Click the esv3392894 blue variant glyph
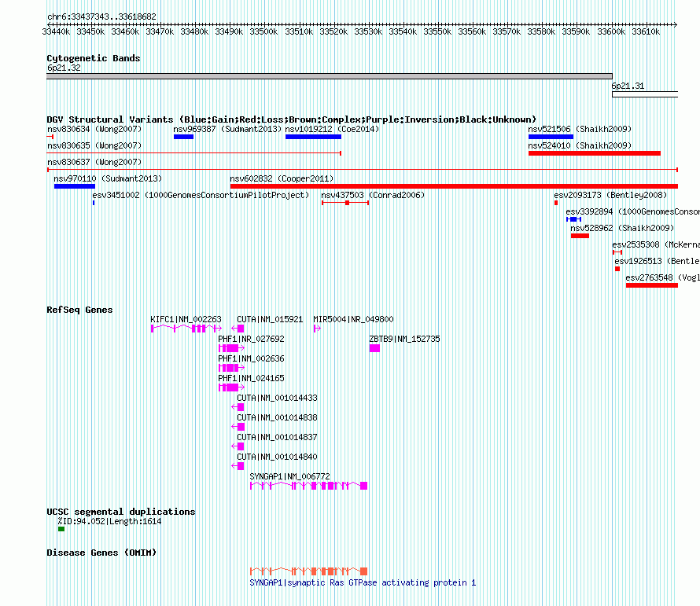The height and width of the screenshot is (606, 700). tap(573, 219)
